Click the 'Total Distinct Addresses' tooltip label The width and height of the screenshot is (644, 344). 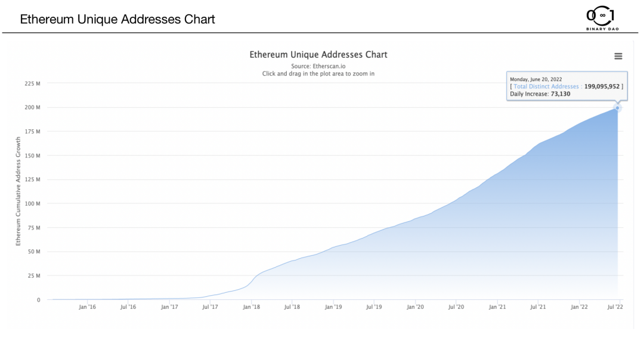(x=546, y=86)
